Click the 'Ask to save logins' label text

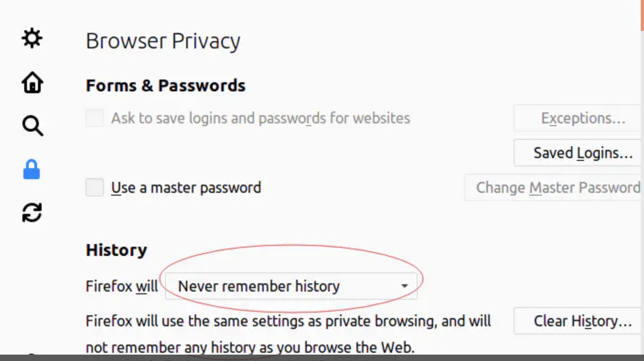coord(261,118)
